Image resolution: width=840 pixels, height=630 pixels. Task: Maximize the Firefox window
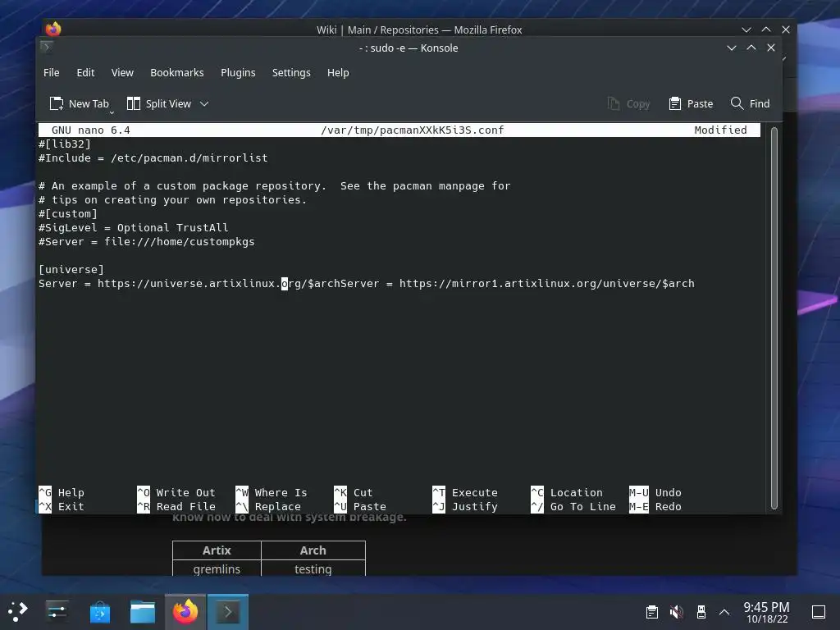point(766,30)
